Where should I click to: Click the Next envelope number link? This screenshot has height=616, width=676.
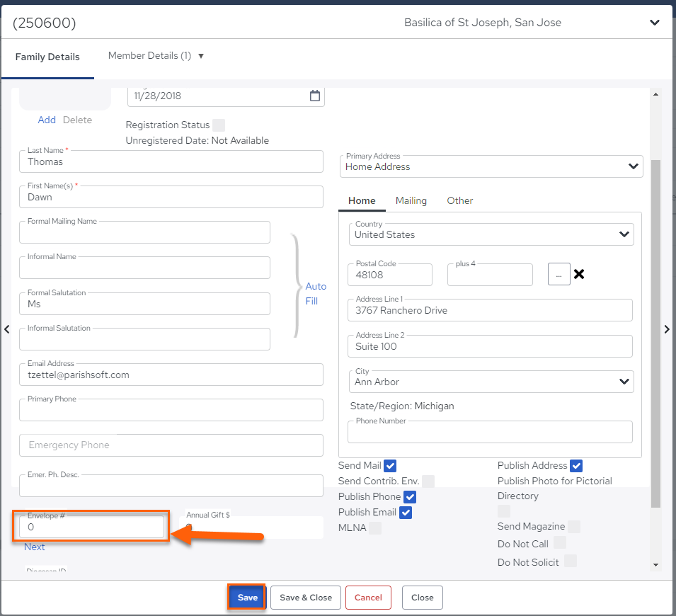click(35, 547)
